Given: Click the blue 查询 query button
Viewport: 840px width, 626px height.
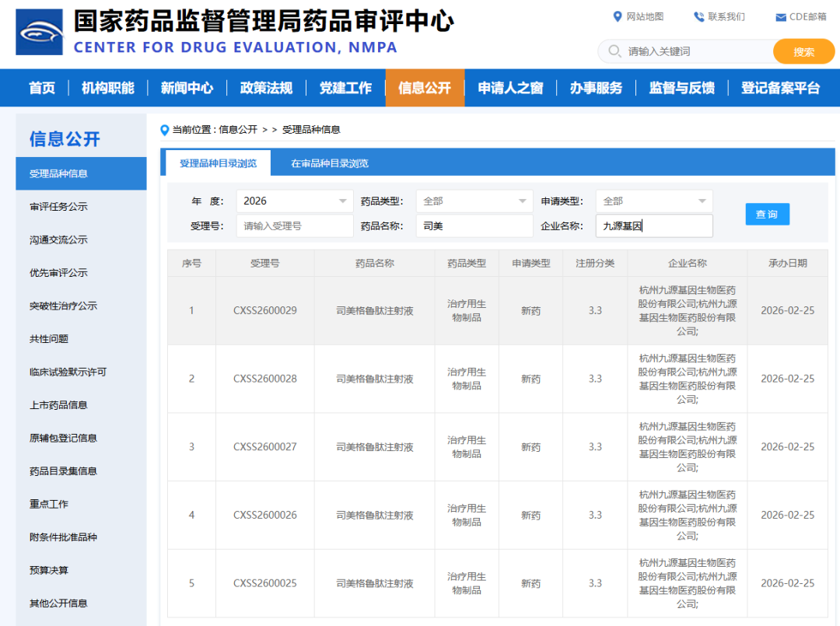Looking at the screenshot, I should (x=767, y=214).
